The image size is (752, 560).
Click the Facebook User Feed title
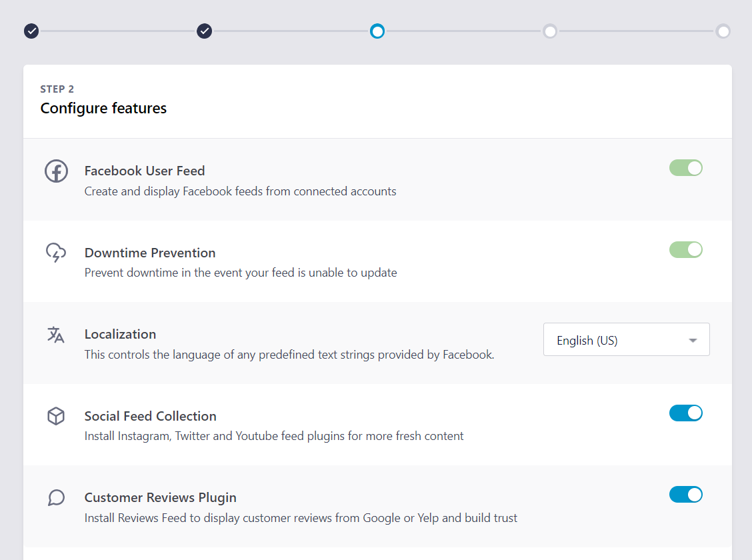coord(145,171)
